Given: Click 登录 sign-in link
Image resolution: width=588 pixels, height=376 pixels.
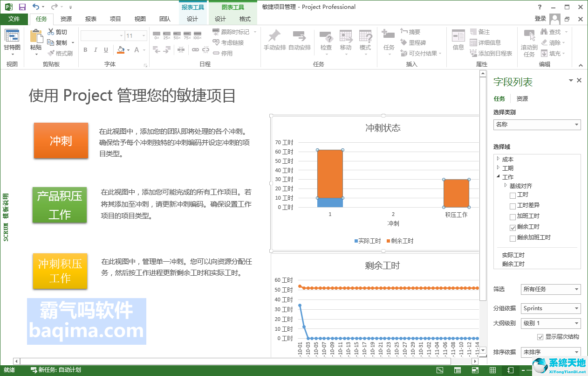Looking at the screenshot, I should (x=540, y=19).
